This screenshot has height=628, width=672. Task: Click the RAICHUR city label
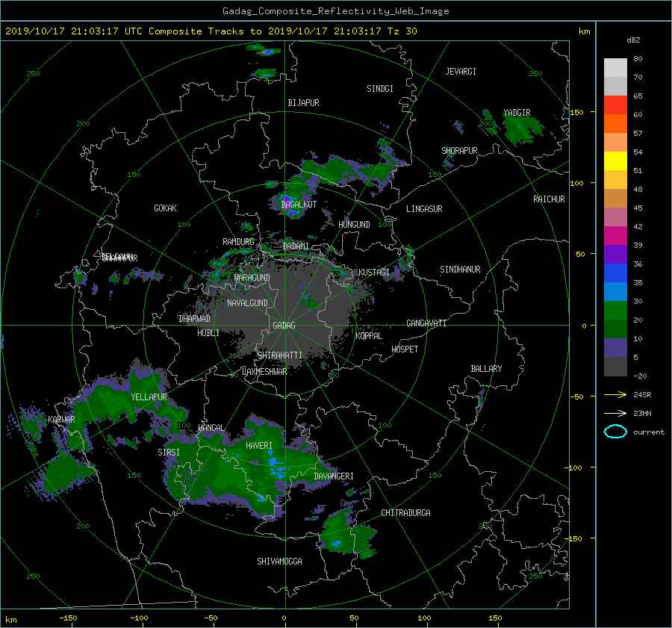pyautogui.click(x=549, y=199)
